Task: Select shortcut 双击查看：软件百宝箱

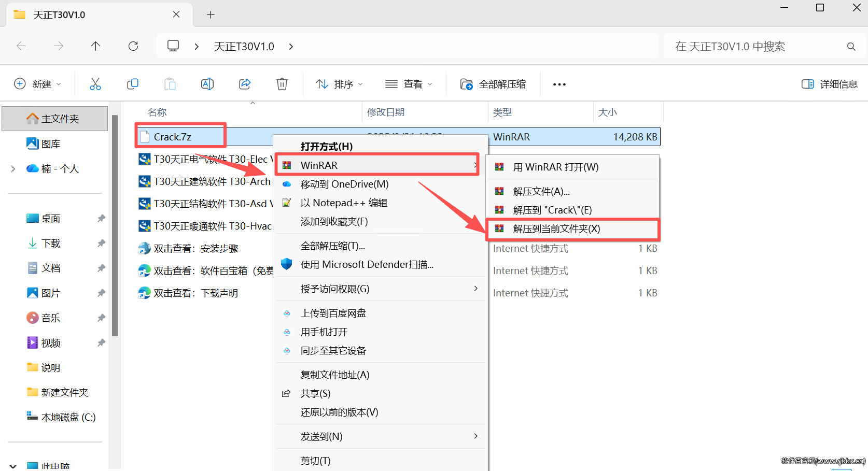Action: pyautogui.click(x=205, y=271)
